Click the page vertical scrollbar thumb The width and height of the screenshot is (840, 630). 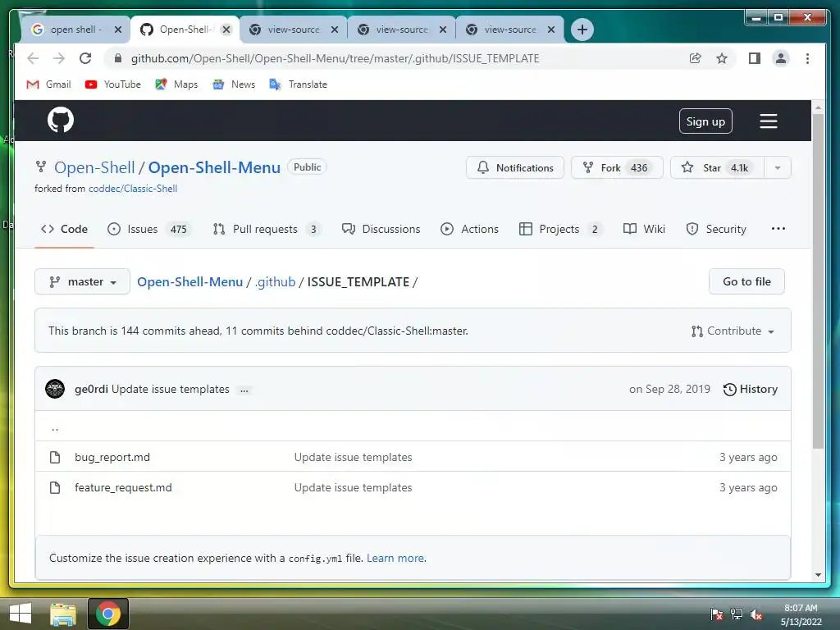click(818, 281)
